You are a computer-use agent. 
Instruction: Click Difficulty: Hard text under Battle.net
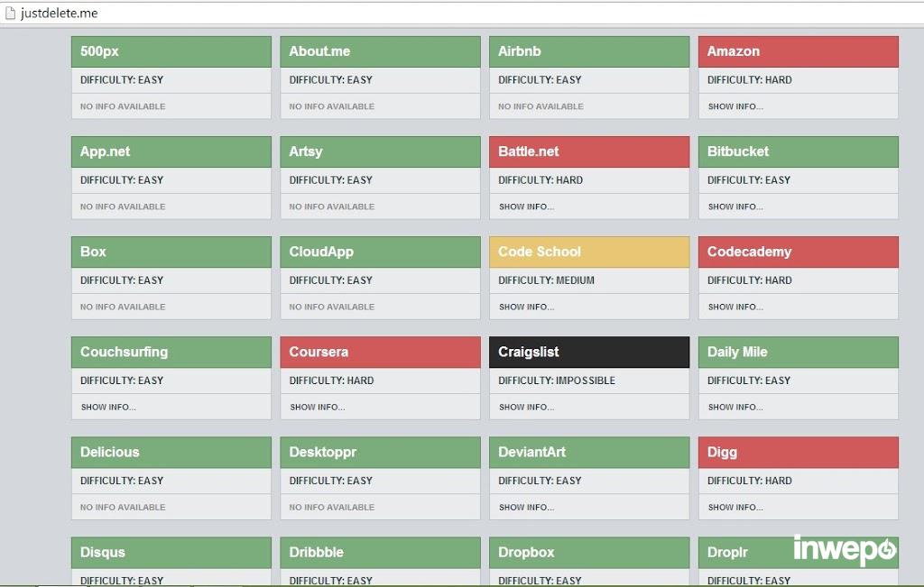541,179
